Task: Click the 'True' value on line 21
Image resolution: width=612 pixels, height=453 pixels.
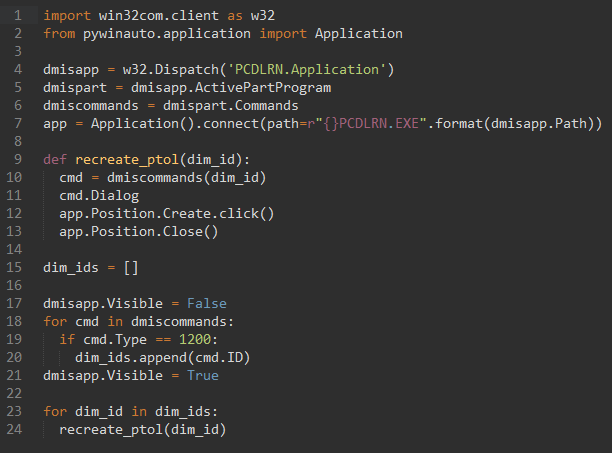Action: (x=203, y=376)
